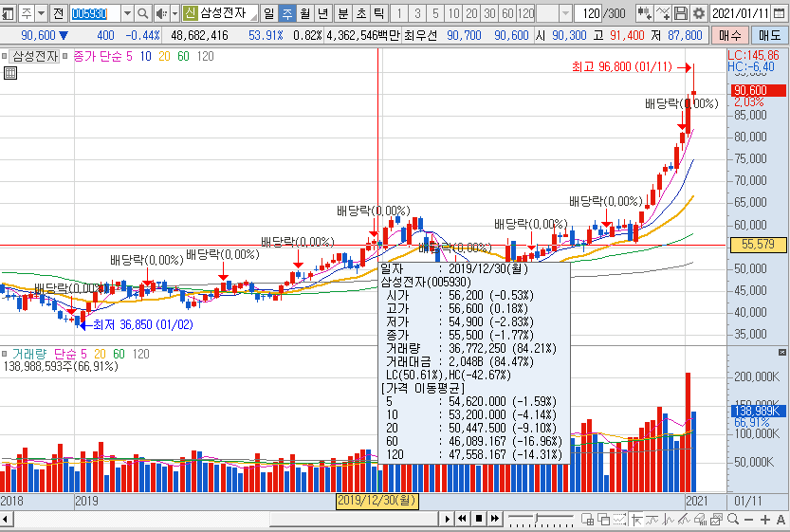
Task: Click the A text-label icon in the bottom toolbar
Action: [781, 520]
